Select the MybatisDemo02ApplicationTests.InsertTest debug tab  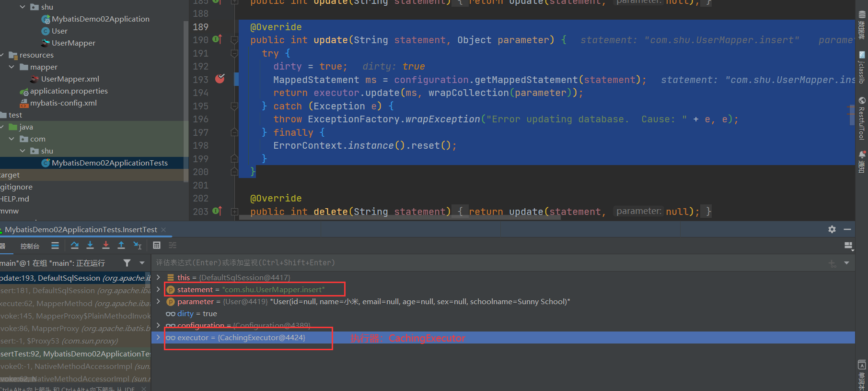81,230
